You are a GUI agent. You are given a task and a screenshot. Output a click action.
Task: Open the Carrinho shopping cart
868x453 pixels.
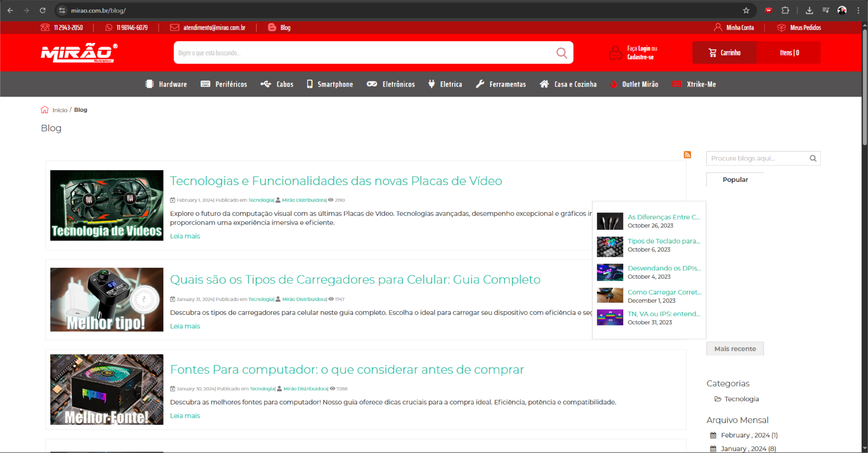(x=724, y=53)
